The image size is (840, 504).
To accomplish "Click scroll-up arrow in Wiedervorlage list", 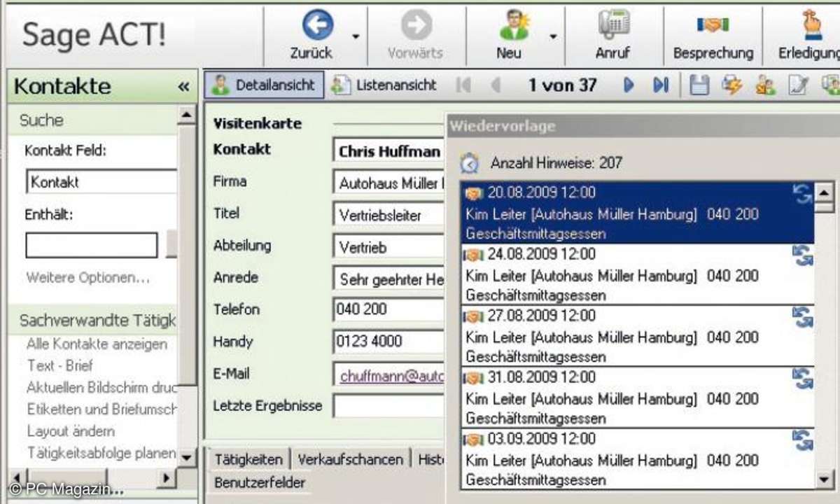I will coord(825,192).
